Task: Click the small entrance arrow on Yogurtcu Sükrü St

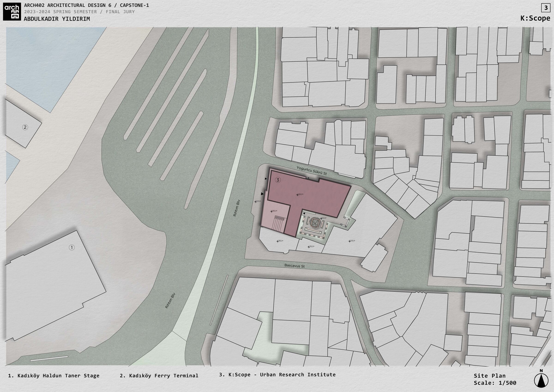Action: tap(308, 178)
